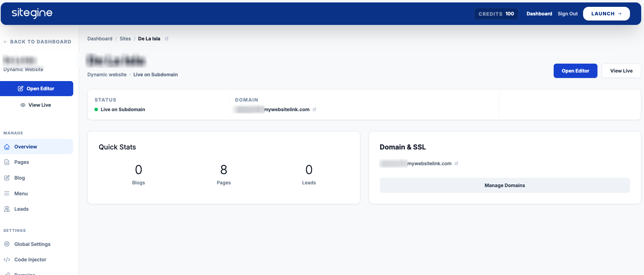Click the blue Open Editor button at top right

(x=576, y=71)
